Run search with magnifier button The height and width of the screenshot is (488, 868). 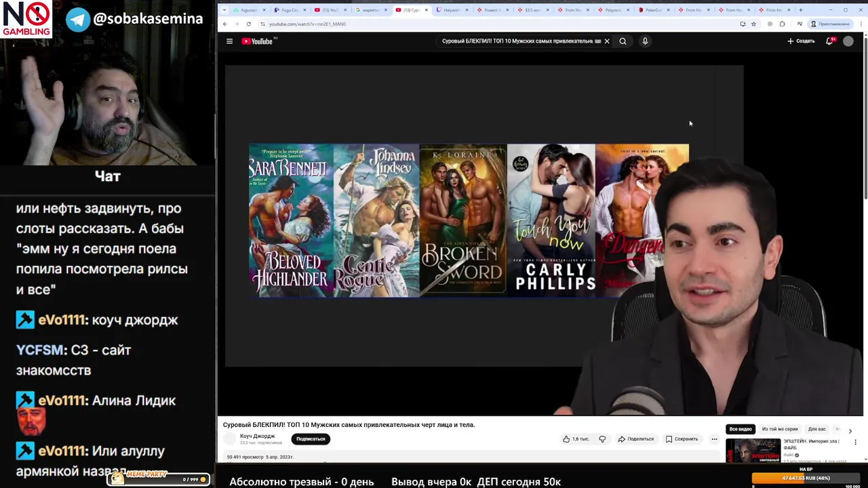[x=623, y=41]
